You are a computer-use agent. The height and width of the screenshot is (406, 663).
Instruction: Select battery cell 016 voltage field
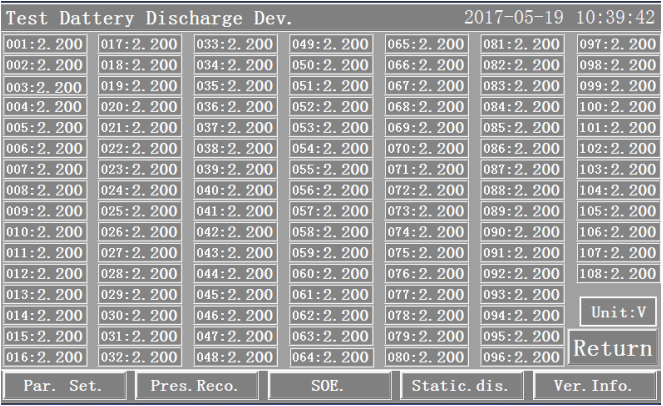(x=44, y=356)
